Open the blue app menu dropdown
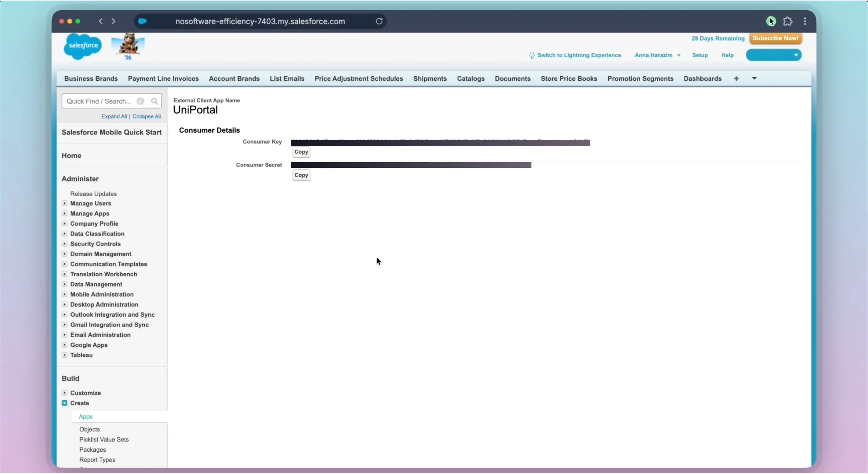The image size is (868, 474). pos(774,55)
